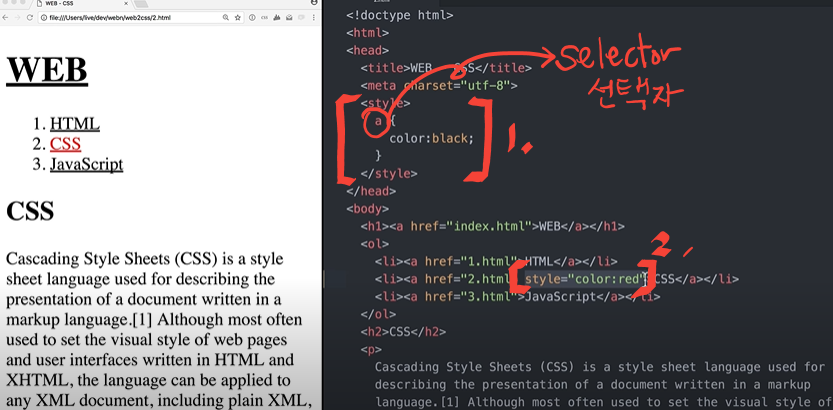This screenshot has height=410, width=833.
Task: Click the meta charset line in editor
Action: pos(439,86)
